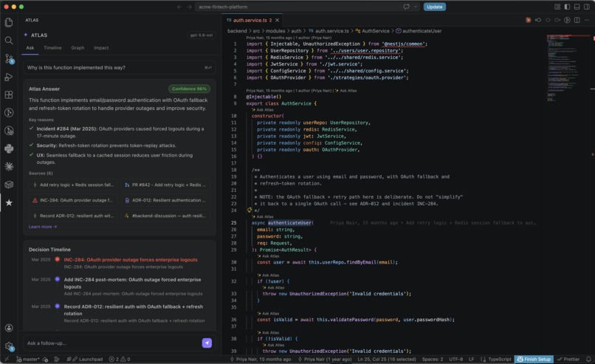Select the auth.service.ts editor tab
This screenshot has width=595, height=364.
250,20
